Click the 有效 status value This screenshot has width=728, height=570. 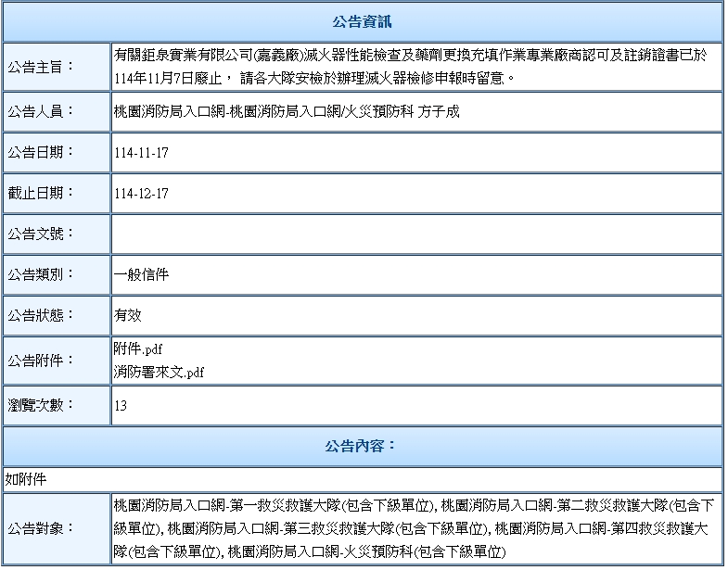128,315
